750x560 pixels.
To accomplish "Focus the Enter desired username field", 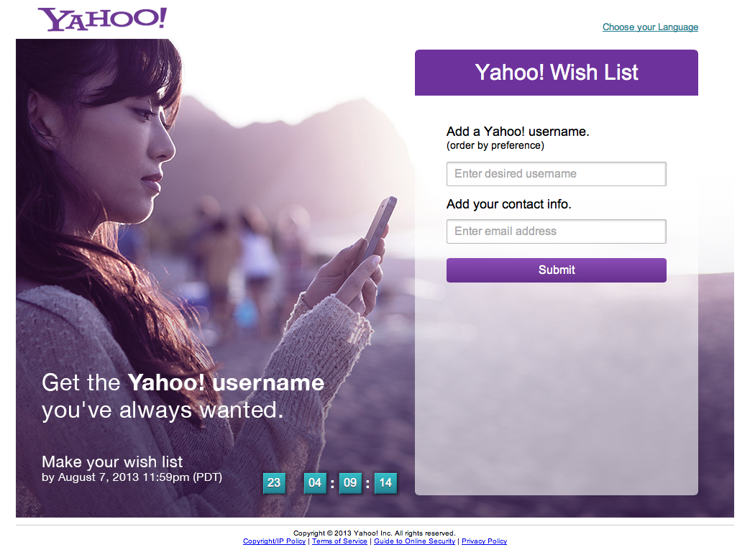I will click(557, 173).
